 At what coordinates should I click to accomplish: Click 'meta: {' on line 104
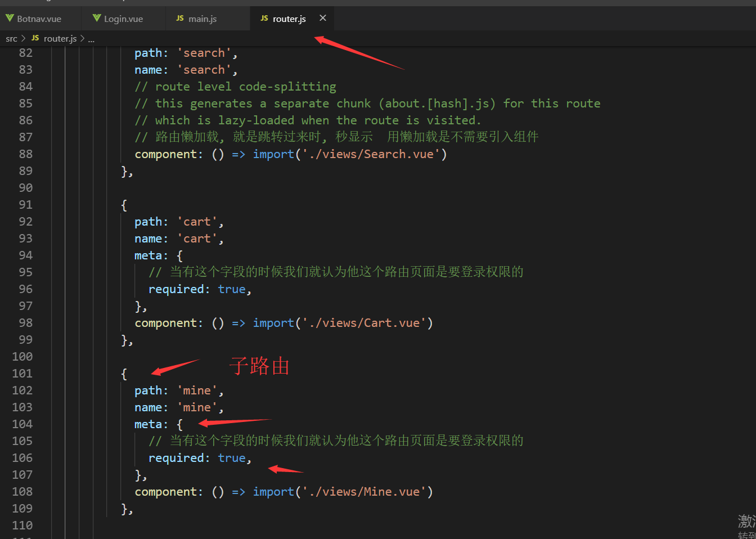(159, 424)
